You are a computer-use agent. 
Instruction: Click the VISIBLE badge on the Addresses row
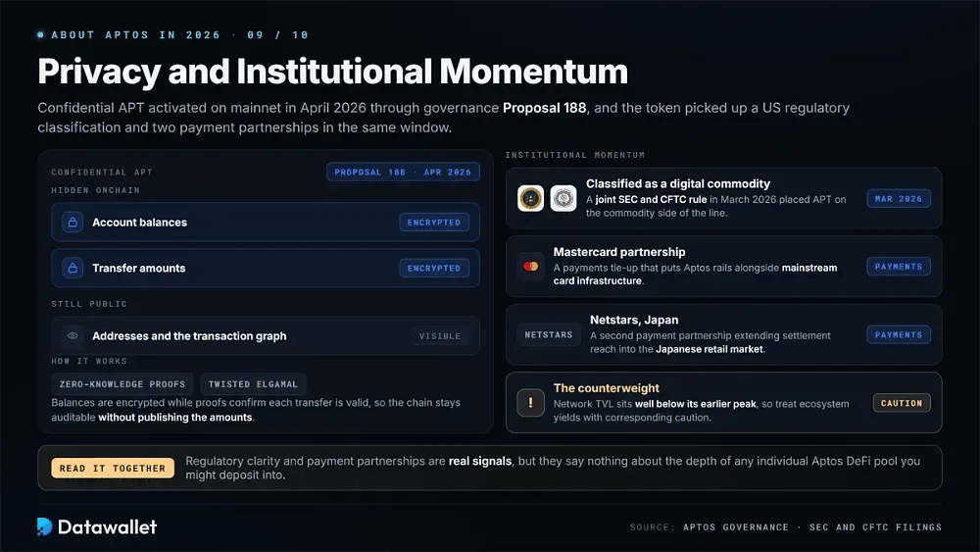439,335
